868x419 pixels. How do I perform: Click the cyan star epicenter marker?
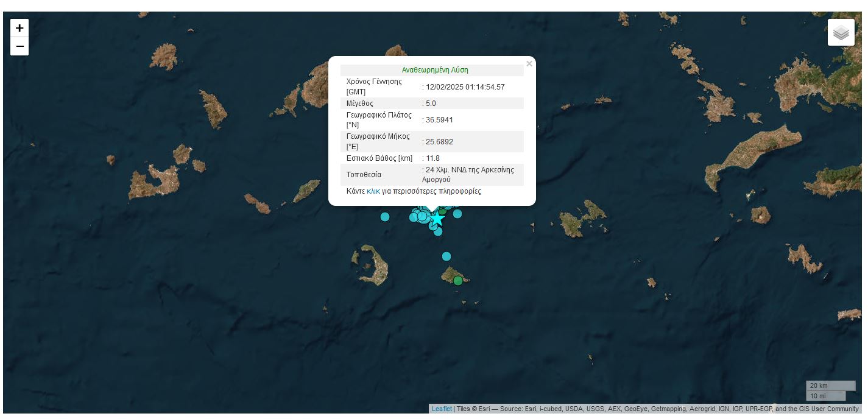click(x=437, y=218)
